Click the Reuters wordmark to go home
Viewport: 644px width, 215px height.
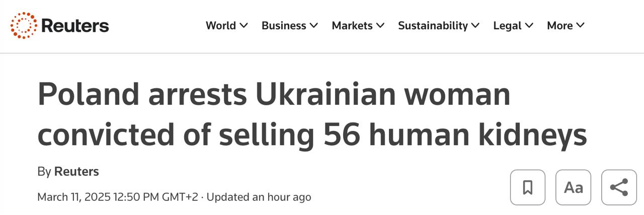coord(75,26)
